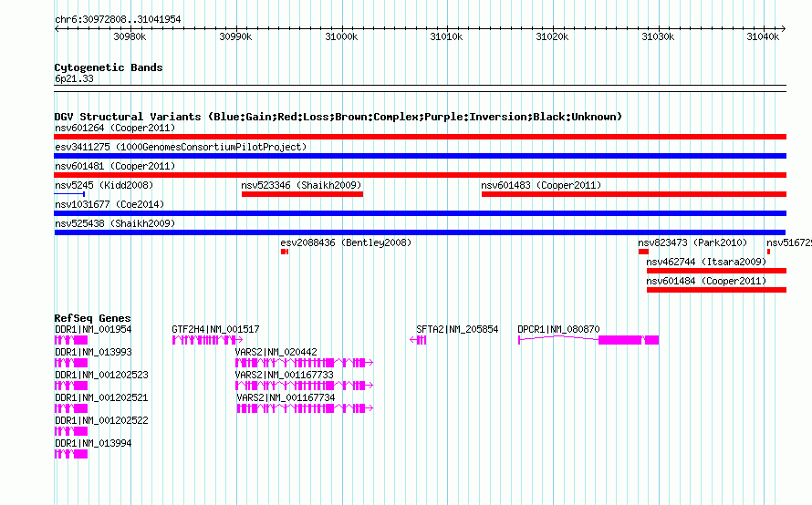Select the DPCR1 large exon block
This screenshot has width=812, height=505.
[x=619, y=340]
